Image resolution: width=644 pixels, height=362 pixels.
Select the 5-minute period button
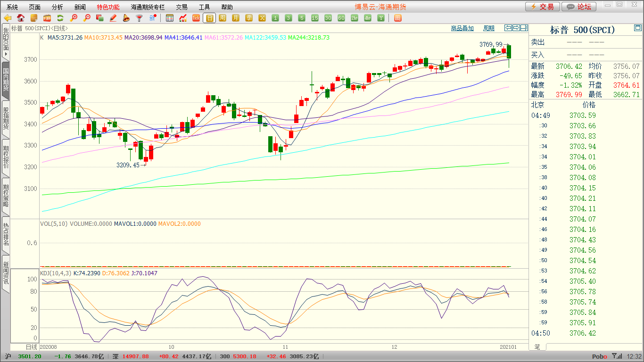coord(302,18)
